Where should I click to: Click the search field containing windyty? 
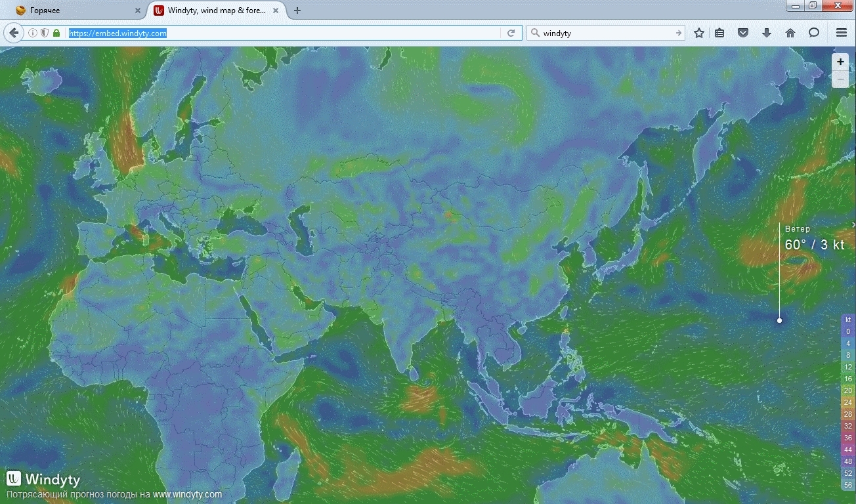[604, 33]
